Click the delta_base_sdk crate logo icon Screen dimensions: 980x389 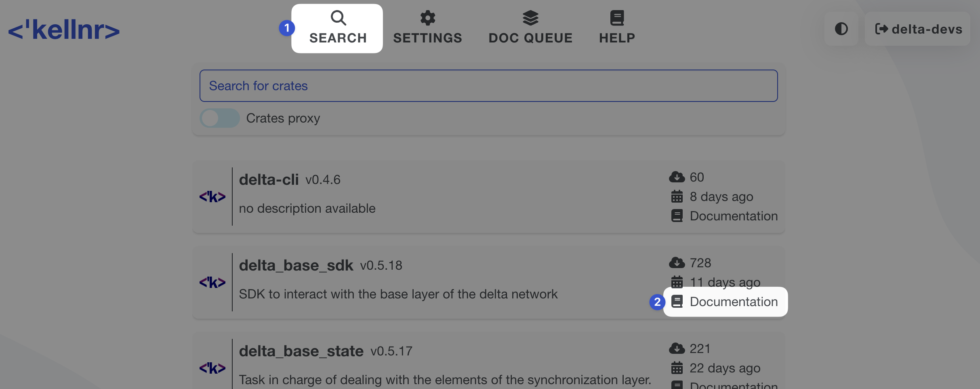tap(212, 282)
